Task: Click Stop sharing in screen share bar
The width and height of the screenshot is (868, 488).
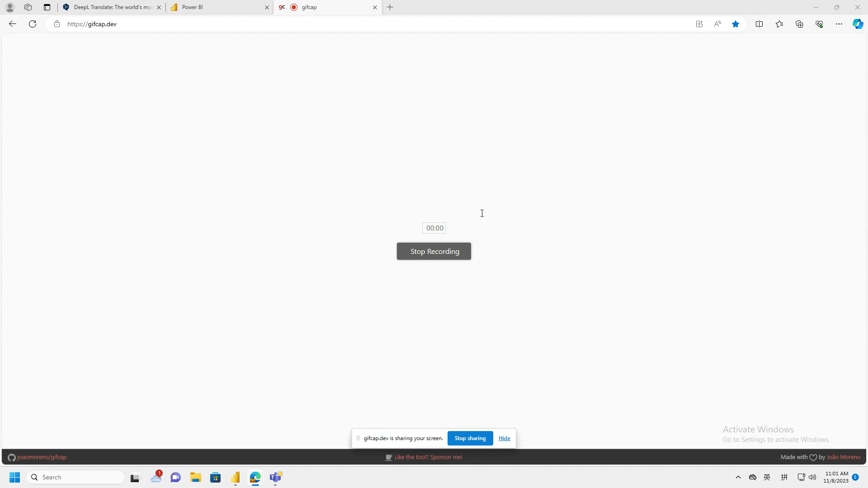Action: click(x=470, y=438)
